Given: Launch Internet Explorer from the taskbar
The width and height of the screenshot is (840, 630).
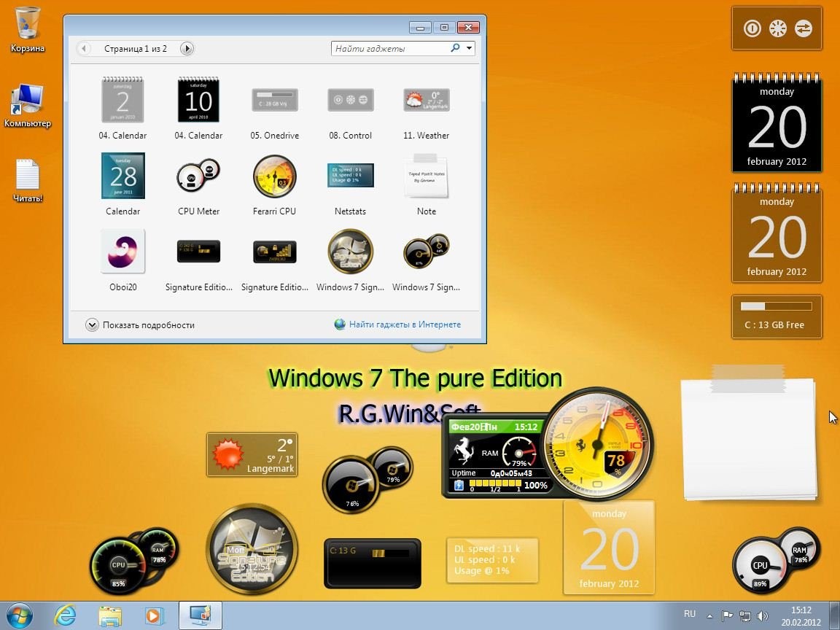Looking at the screenshot, I should [66, 615].
